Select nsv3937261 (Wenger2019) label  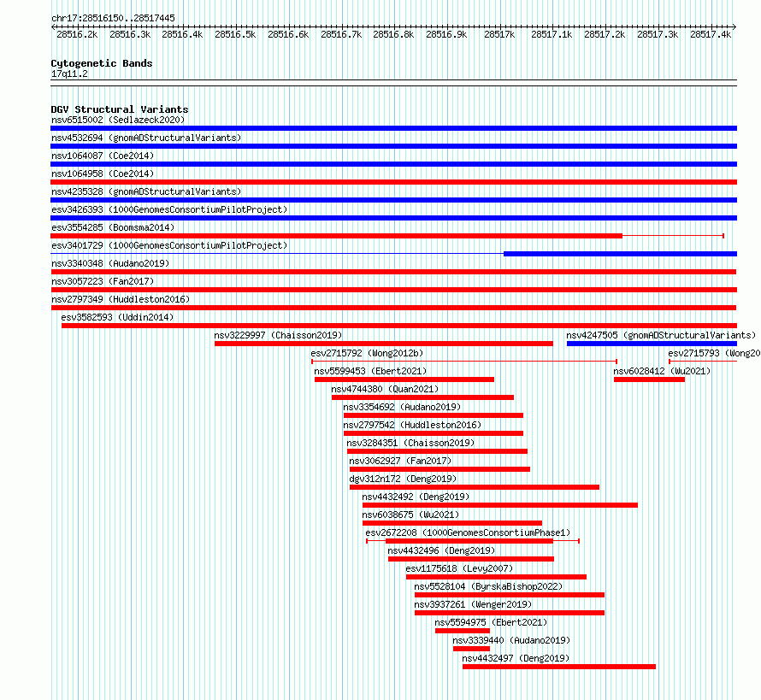pos(473,604)
